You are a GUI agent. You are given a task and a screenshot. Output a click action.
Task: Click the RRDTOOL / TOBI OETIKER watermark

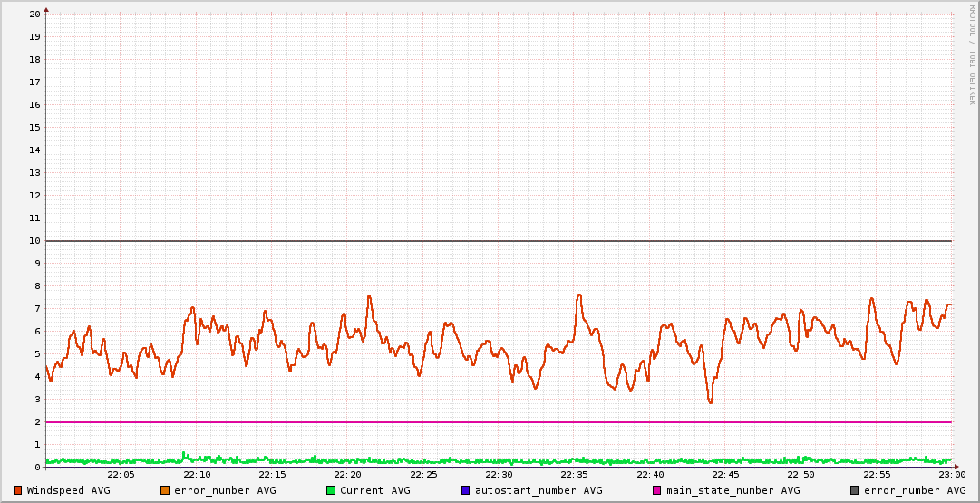(x=973, y=54)
